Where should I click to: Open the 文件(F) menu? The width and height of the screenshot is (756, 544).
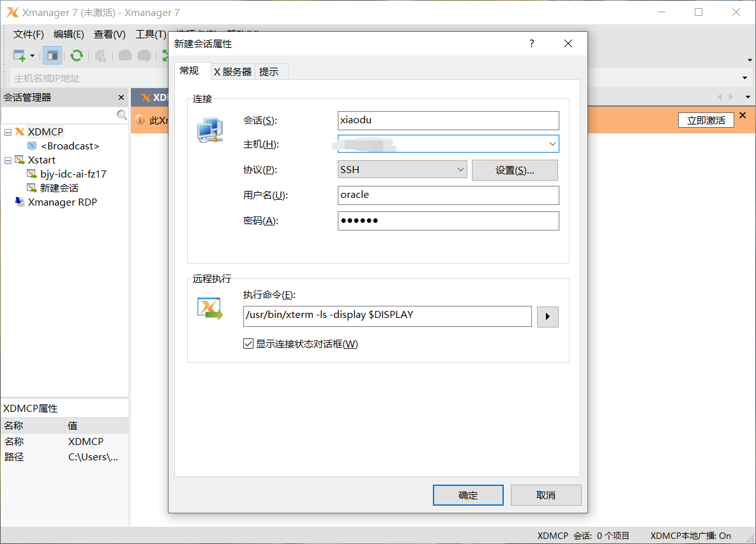click(x=29, y=34)
